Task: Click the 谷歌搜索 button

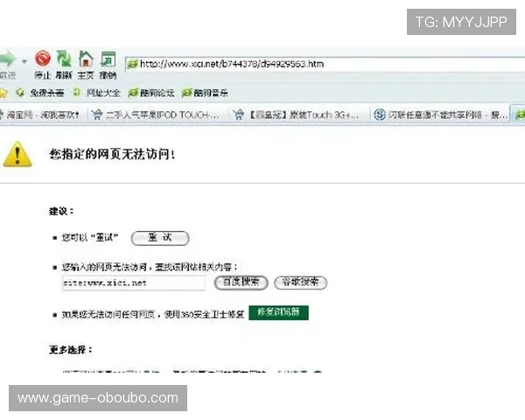Action: point(300,283)
